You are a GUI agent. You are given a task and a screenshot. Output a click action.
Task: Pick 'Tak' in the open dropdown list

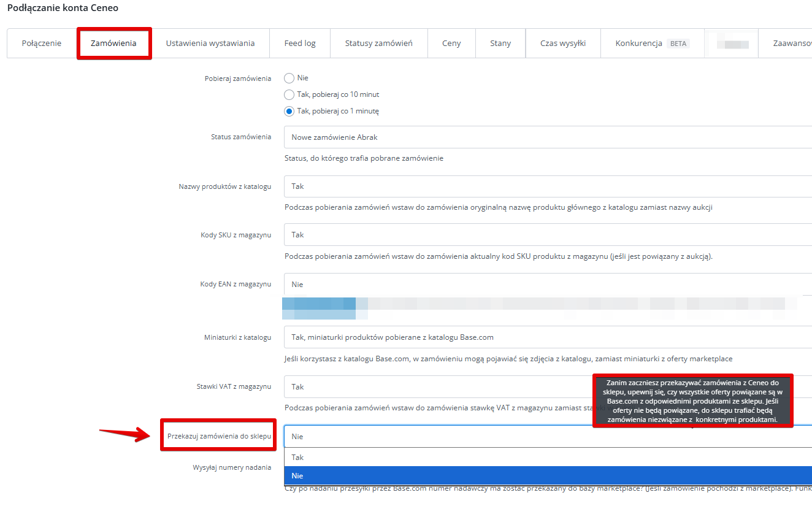coord(547,458)
